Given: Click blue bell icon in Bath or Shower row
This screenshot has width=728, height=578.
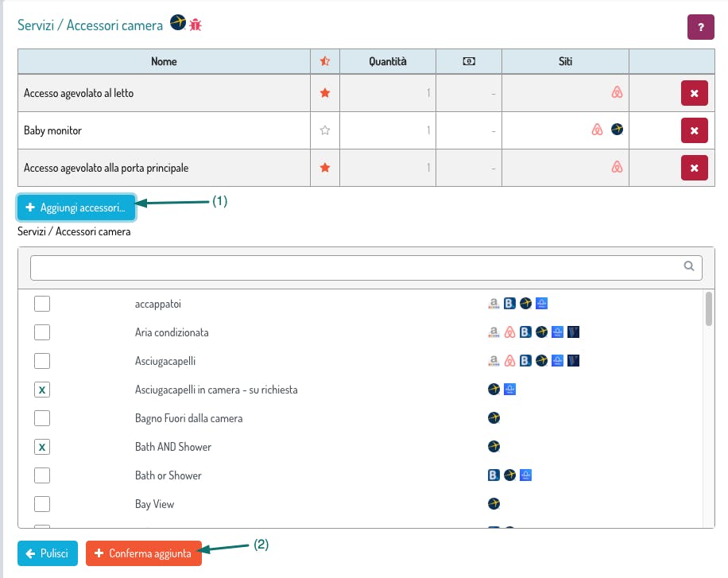Looking at the screenshot, I should click(525, 475).
